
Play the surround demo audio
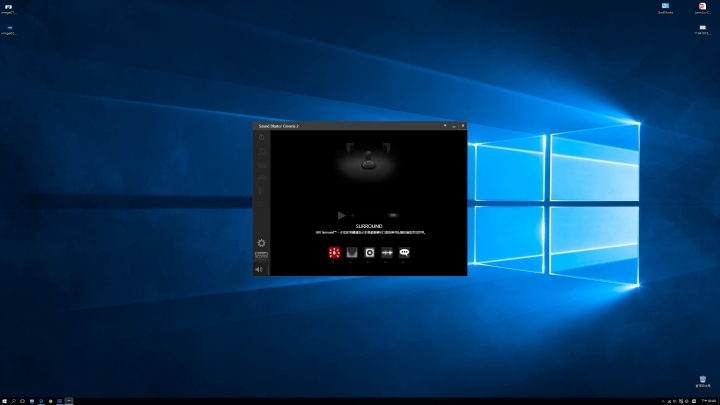[x=341, y=215]
